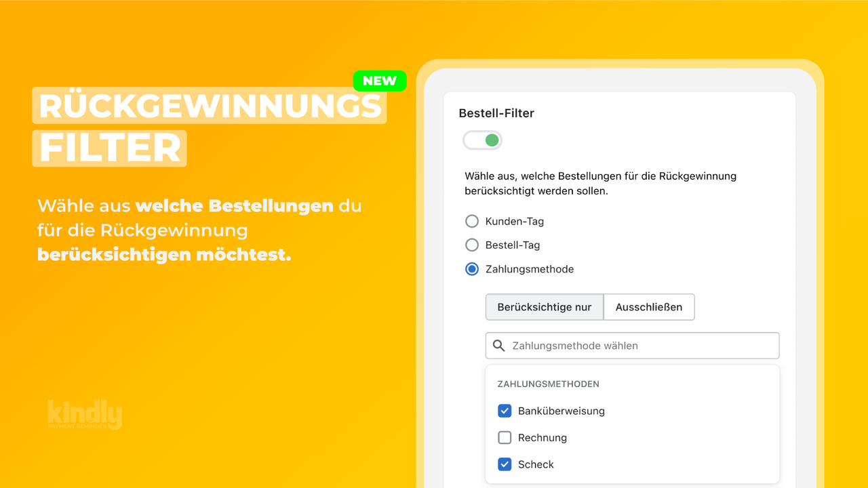Click the Bestell-Filter heading text
868x488 pixels.
pyautogui.click(x=496, y=113)
